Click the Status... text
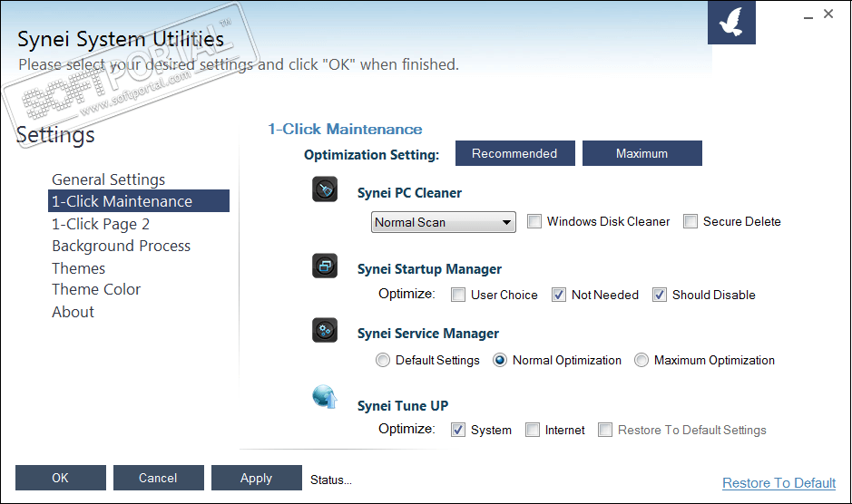 pyautogui.click(x=331, y=480)
